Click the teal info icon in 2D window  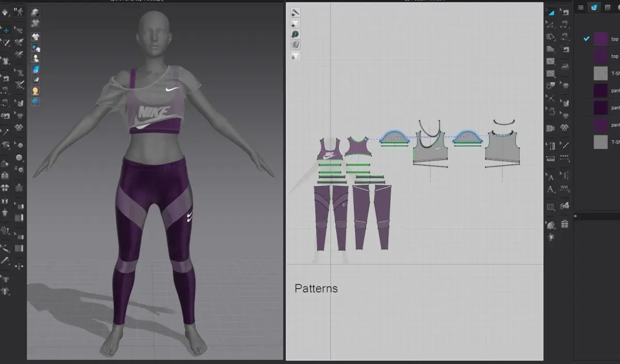pyautogui.click(x=295, y=34)
